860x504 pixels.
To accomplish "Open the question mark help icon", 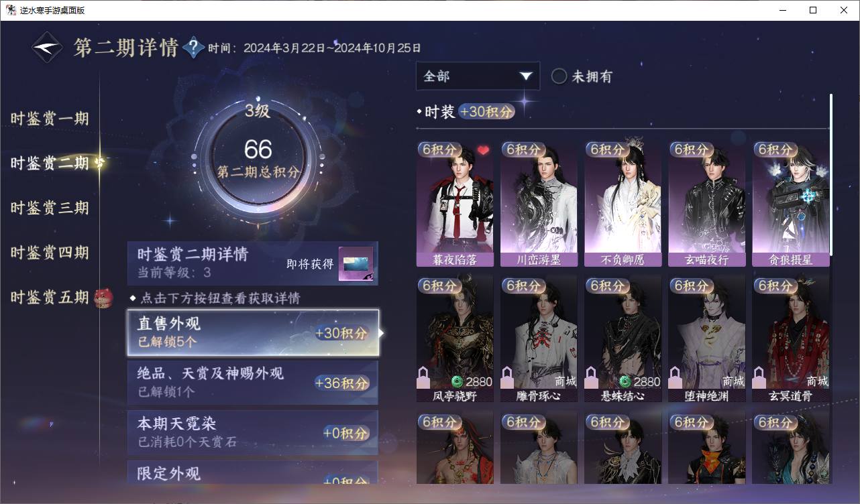I will [x=193, y=47].
